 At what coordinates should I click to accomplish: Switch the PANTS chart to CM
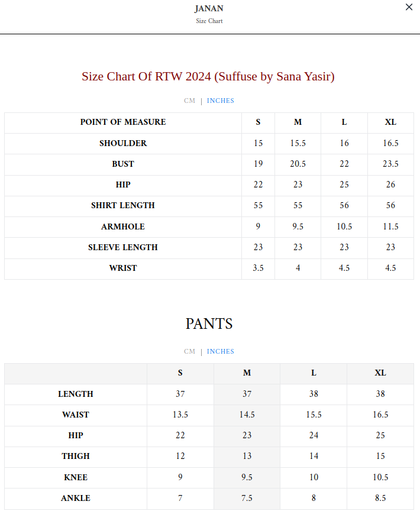pos(189,351)
